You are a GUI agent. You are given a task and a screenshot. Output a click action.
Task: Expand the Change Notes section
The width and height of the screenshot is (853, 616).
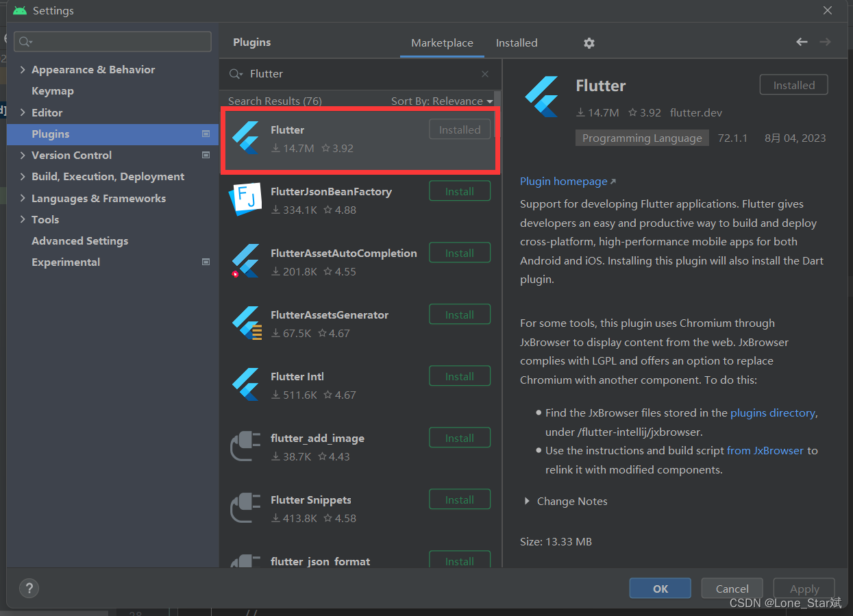[x=527, y=502]
